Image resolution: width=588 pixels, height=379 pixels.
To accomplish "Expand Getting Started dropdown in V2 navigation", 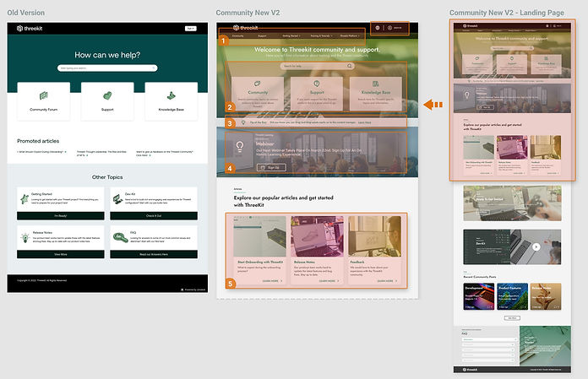I will pos(291,36).
